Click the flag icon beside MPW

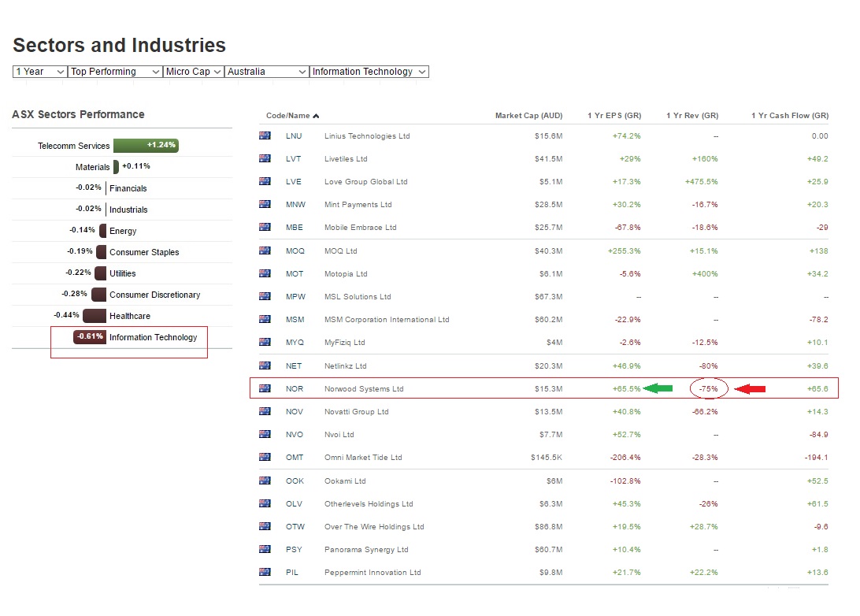(265, 296)
